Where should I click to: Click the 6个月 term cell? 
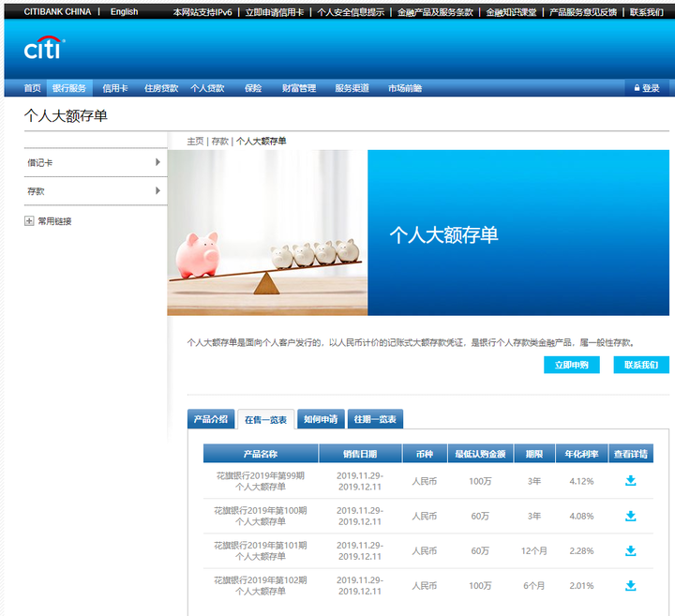point(534,585)
